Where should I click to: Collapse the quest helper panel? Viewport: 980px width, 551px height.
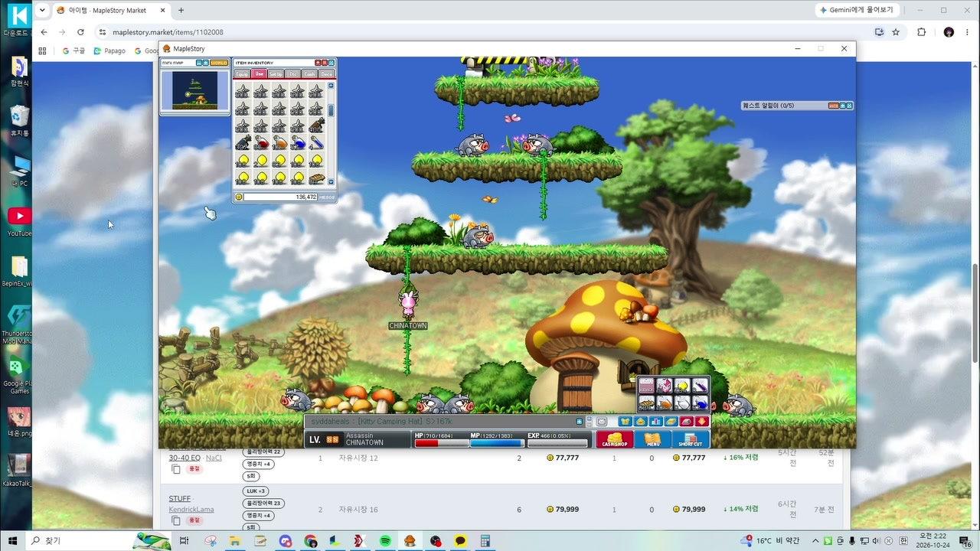[x=841, y=106]
